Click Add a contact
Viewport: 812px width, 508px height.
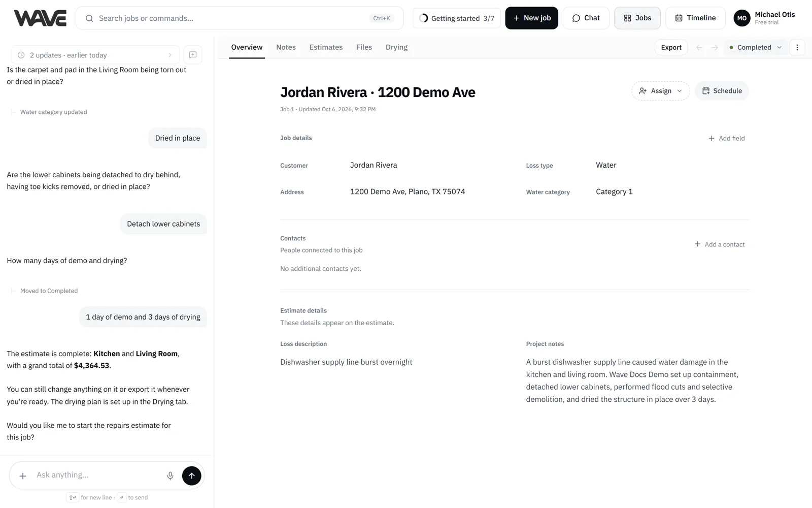click(x=720, y=244)
